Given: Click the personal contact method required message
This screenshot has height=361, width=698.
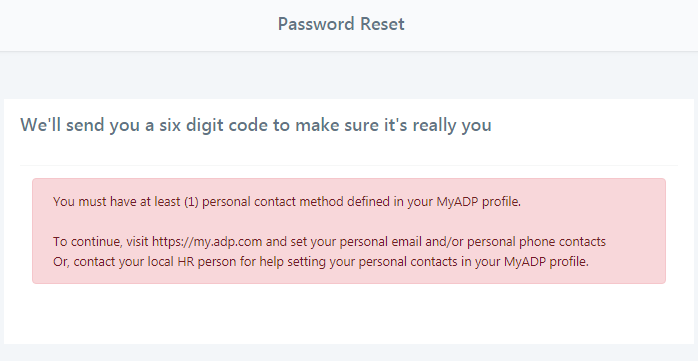Looking at the screenshot, I should 287,202.
